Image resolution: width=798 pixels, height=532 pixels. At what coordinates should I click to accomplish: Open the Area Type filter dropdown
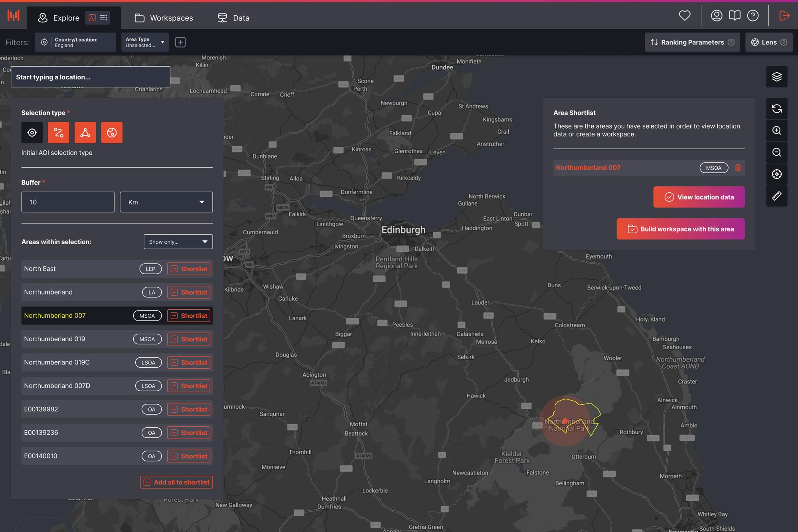click(x=145, y=42)
